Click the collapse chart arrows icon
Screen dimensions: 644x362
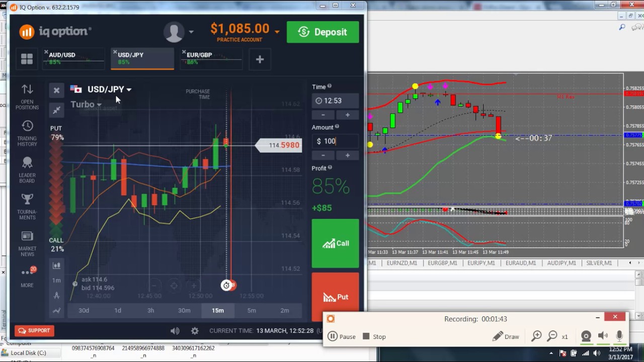[x=56, y=110]
